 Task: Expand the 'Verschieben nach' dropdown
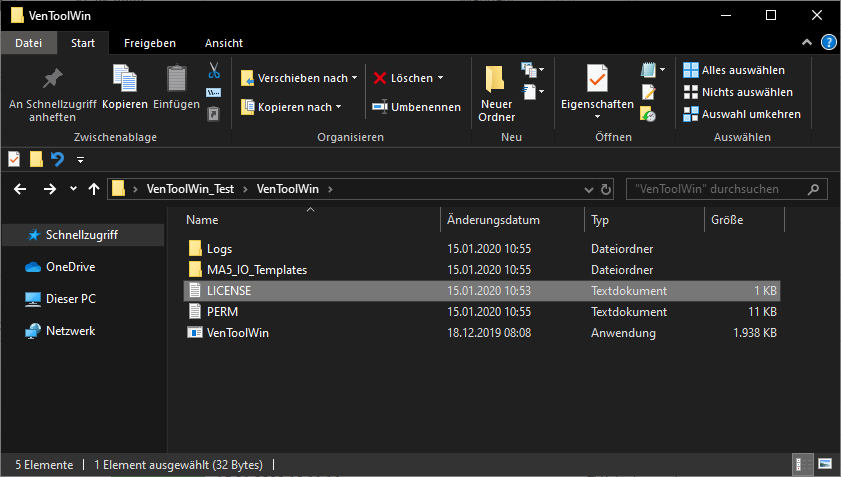[x=354, y=78]
